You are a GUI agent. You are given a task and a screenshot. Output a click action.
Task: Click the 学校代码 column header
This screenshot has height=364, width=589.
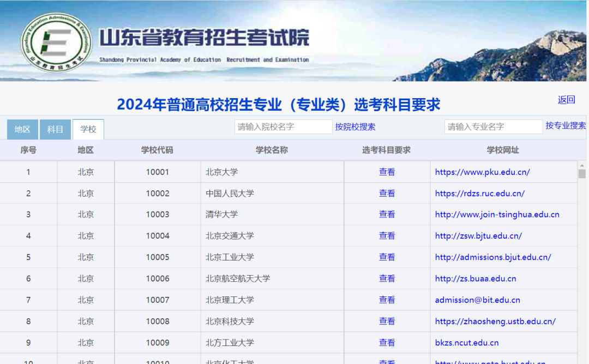pos(157,150)
